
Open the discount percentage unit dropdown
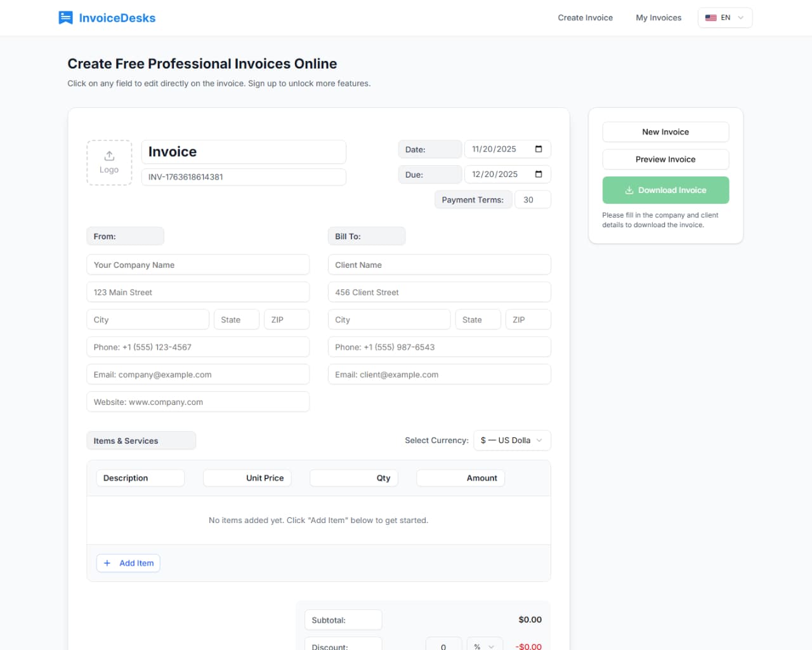484,645
